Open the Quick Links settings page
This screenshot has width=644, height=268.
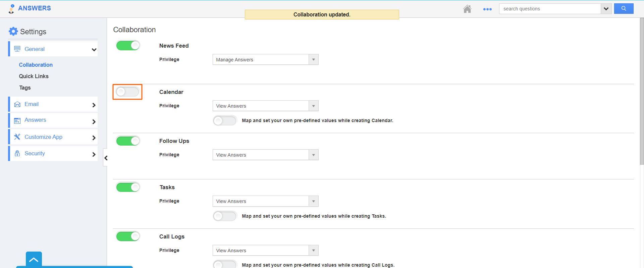tap(34, 76)
